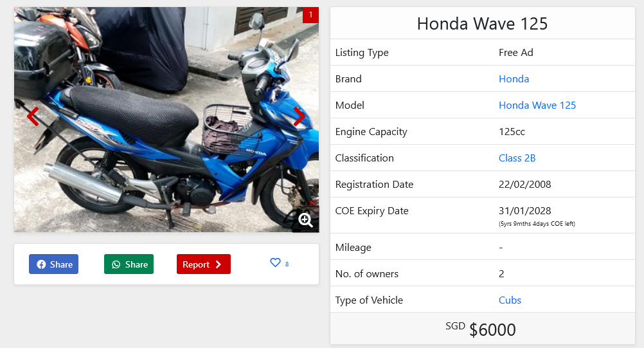Click the Honda Wave 125 listing title
Image resolution: width=644 pixels, height=348 pixels.
click(x=482, y=23)
